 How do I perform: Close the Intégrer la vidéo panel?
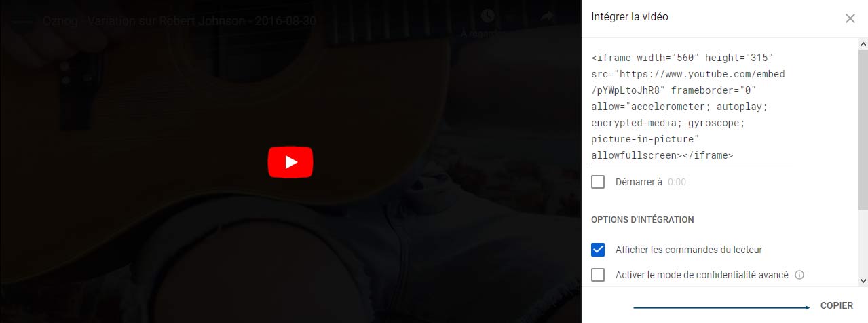850,18
